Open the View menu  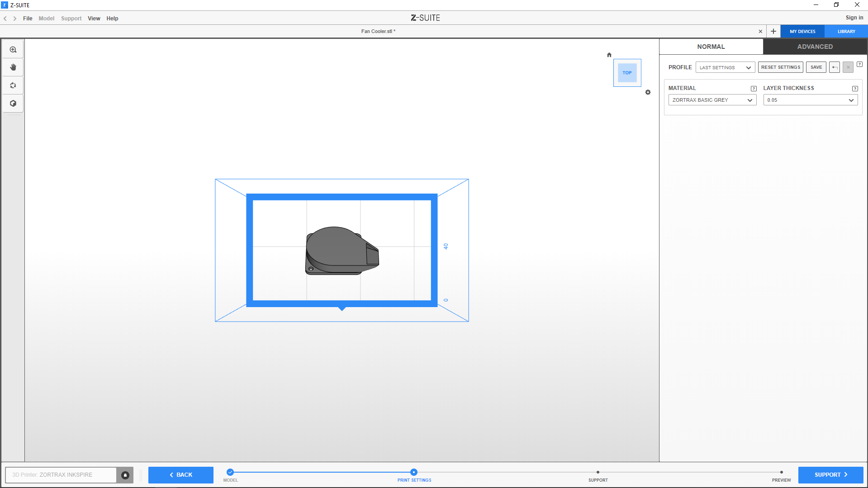click(94, 19)
